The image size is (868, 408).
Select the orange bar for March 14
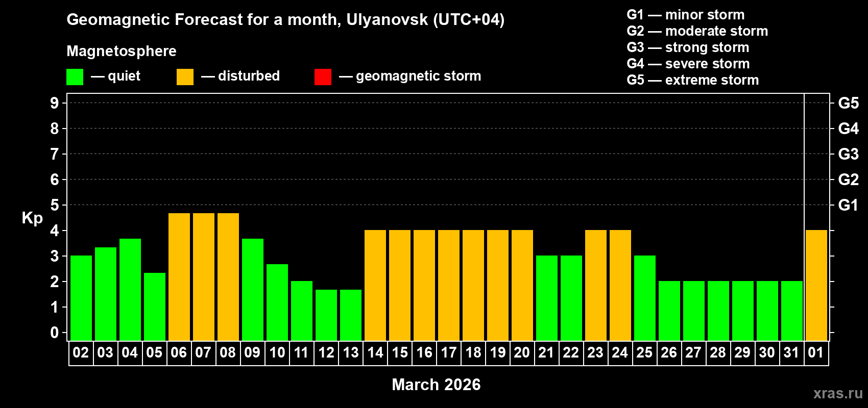(375, 286)
